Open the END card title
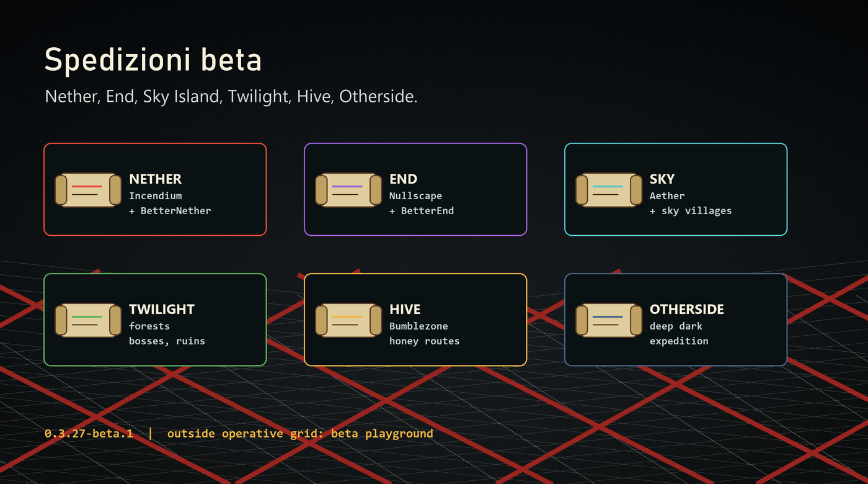The width and height of the screenshot is (868, 484). click(403, 179)
